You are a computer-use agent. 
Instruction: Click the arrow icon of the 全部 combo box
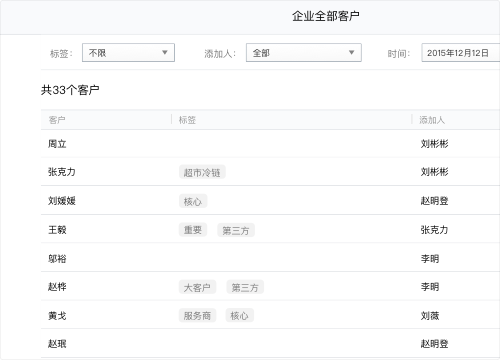(351, 52)
